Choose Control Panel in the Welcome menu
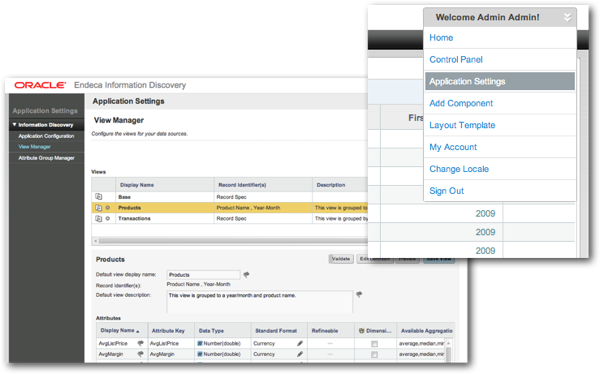This screenshot has height=374, width=600. tap(456, 59)
